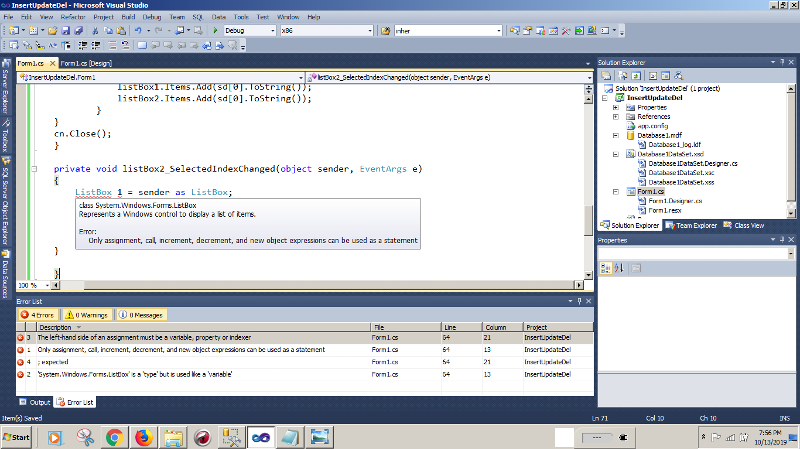The image size is (800, 449).
Task: Click Uncomment selected lines icon
Action: (x=125, y=45)
